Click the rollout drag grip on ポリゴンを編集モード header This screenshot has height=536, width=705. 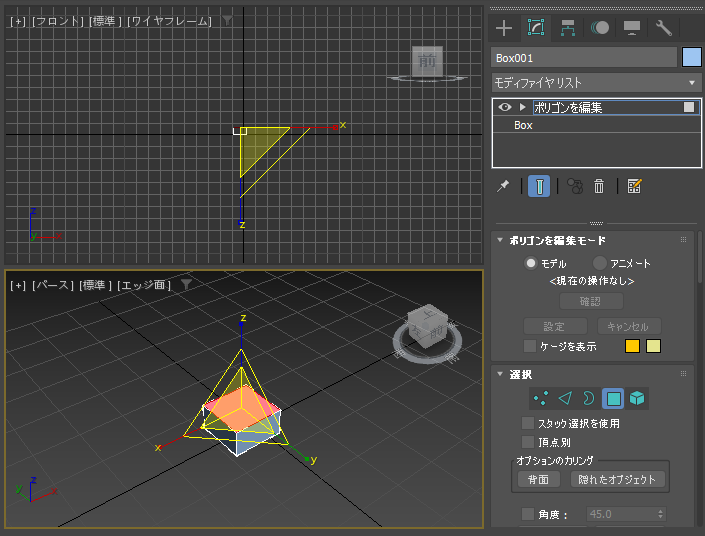683,240
